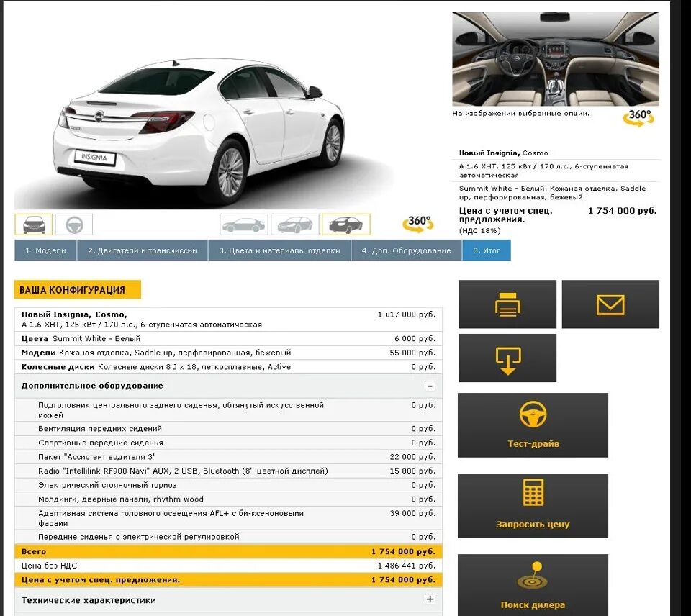Download the configuration via download icon
Screen dimensions: 691x616
pyautogui.click(x=507, y=358)
